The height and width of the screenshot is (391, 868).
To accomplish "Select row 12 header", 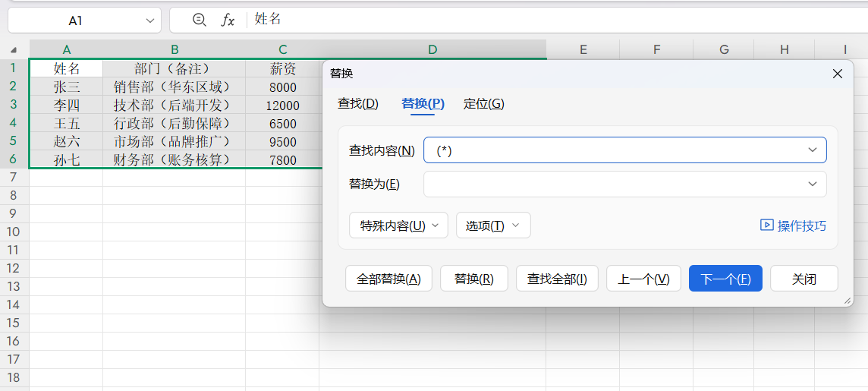I will coord(14,268).
